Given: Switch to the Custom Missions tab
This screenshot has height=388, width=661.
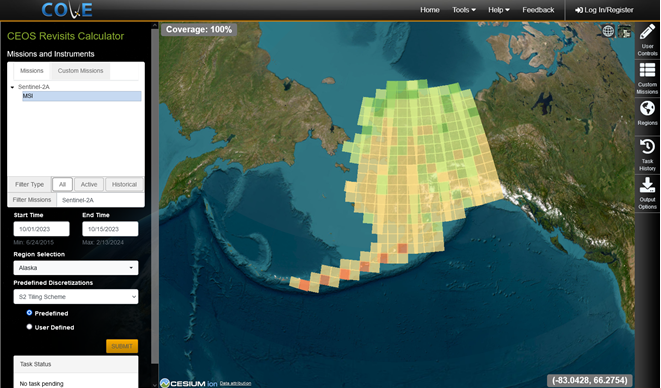Looking at the screenshot, I should coord(81,71).
